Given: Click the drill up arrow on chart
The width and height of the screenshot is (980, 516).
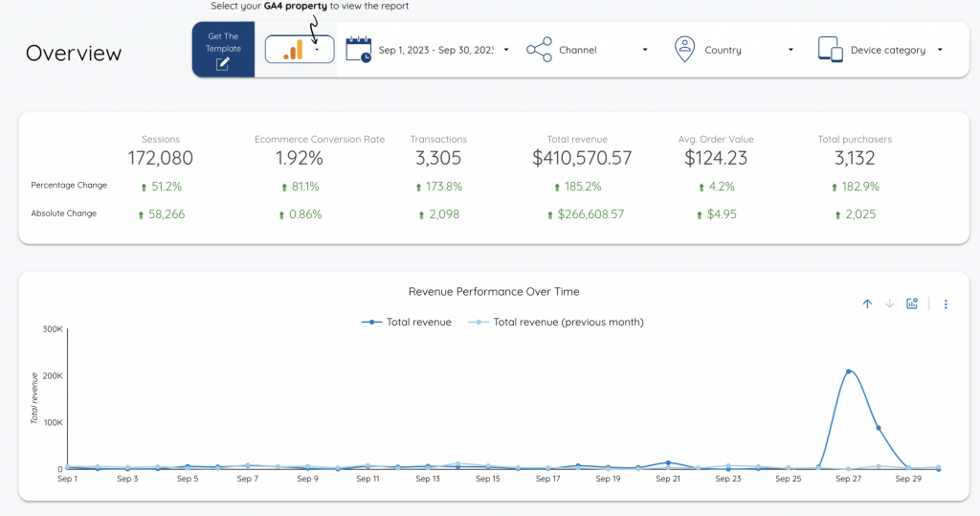Looking at the screenshot, I should click(x=867, y=304).
